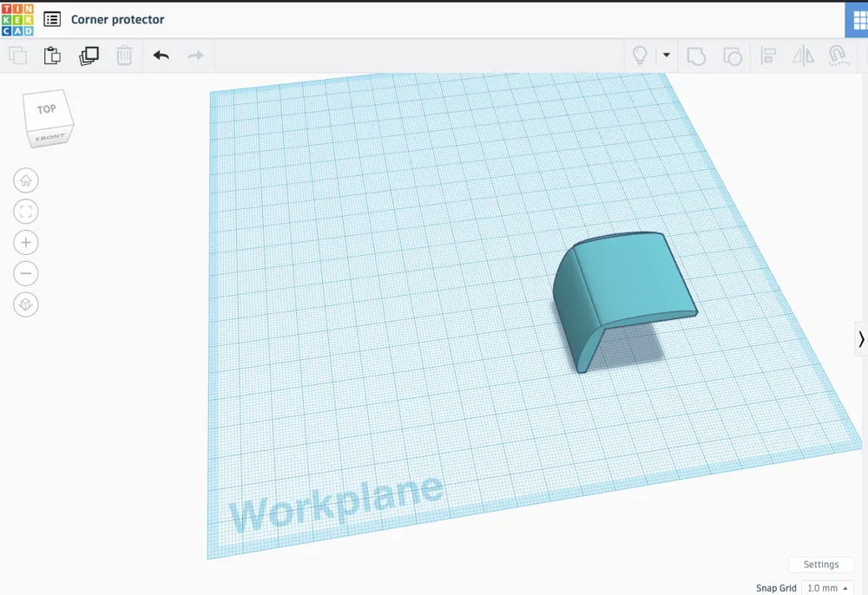
Task: Click the Paste toolbar icon
Action: pyautogui.click(x=52, y=56)
